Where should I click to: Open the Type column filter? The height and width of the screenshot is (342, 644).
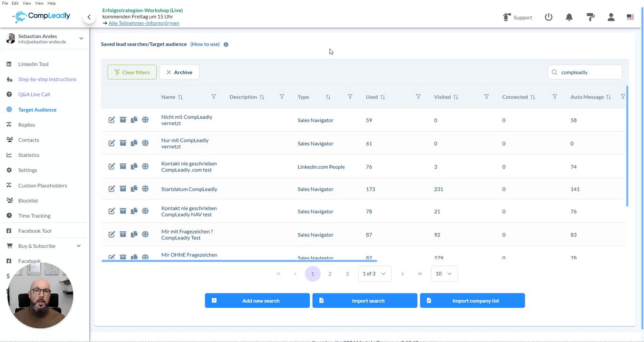pos(350,97)
